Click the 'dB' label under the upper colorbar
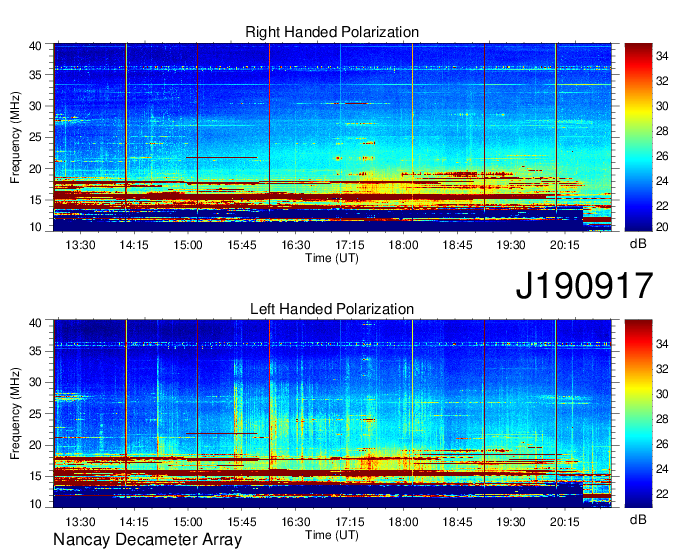The height and width of the screenshot is (552, 680). (x=638, y=244)
